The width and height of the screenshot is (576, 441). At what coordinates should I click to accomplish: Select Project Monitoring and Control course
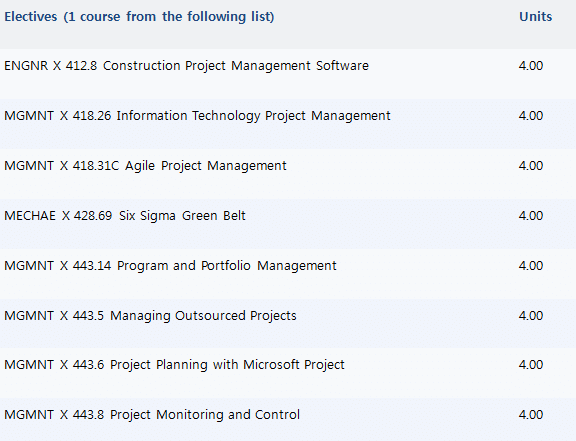pyautogui.click(x=152, y=415)
